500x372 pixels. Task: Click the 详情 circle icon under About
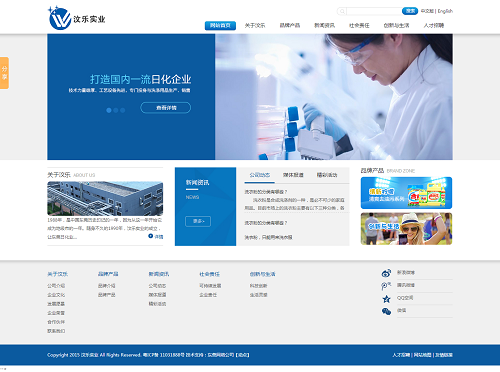(151, 236)
